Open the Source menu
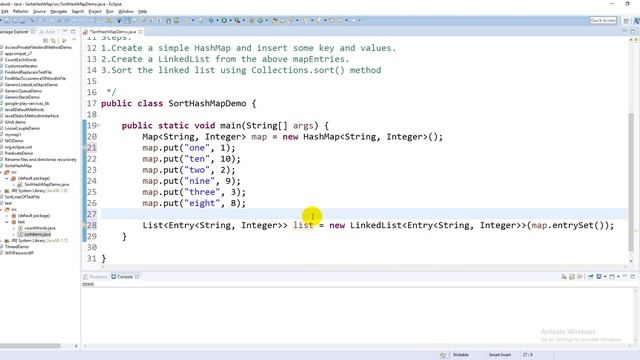 tap(39, 11)
